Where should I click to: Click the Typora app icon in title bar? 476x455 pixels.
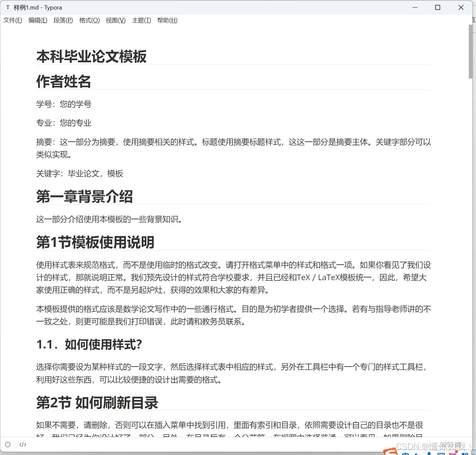pos(8,7)
